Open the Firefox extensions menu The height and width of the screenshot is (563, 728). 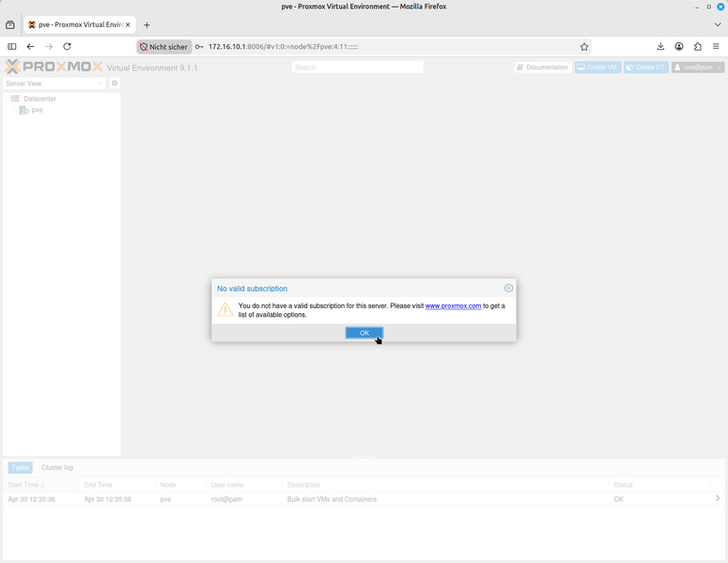pyautogui.click(x=697, y=46)
